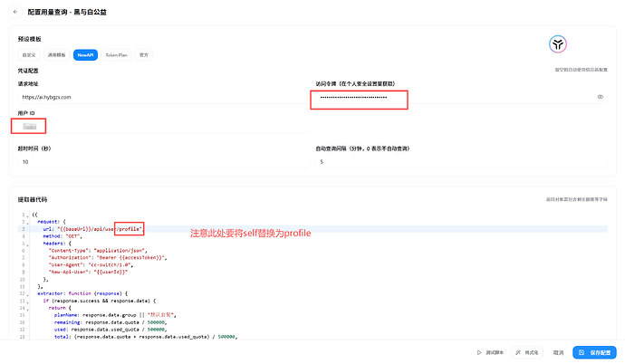Click the 格式化 format button
The image size is (625, 364).
click(527, 352)
